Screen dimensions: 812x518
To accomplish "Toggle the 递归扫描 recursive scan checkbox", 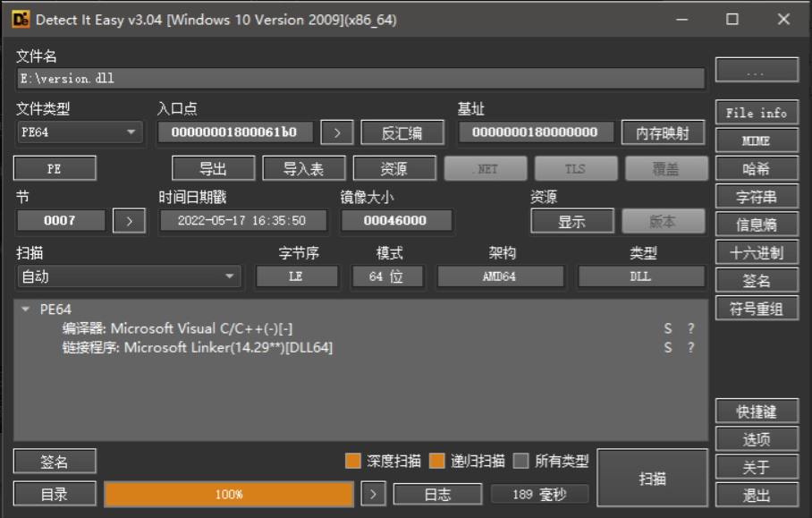I will click(x=437, y=462).
